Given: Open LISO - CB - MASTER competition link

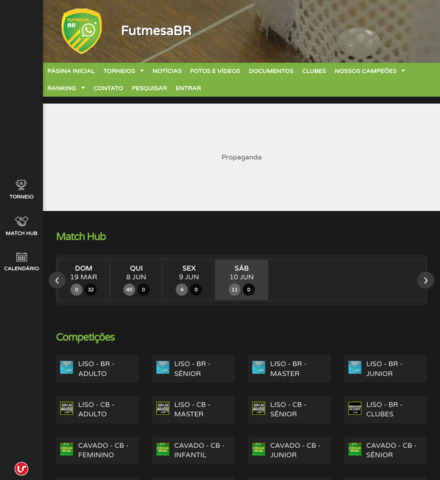Looking at the screenshot, I should pos(193,409).
